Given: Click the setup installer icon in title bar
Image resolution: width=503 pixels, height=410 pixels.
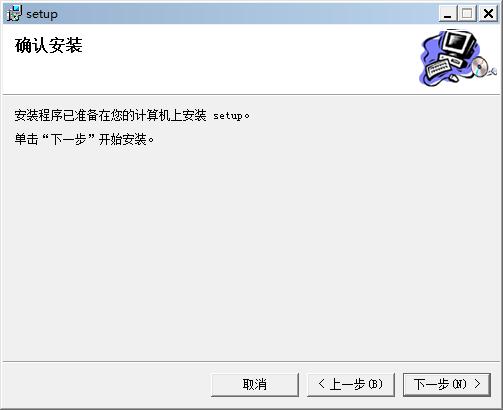Looking at the screenshot, I should click(14, 14).
